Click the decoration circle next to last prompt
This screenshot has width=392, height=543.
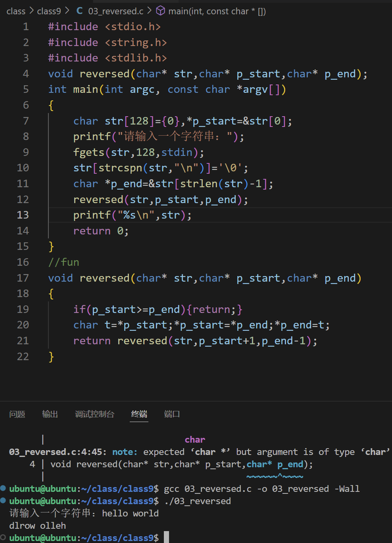[3, 537]
